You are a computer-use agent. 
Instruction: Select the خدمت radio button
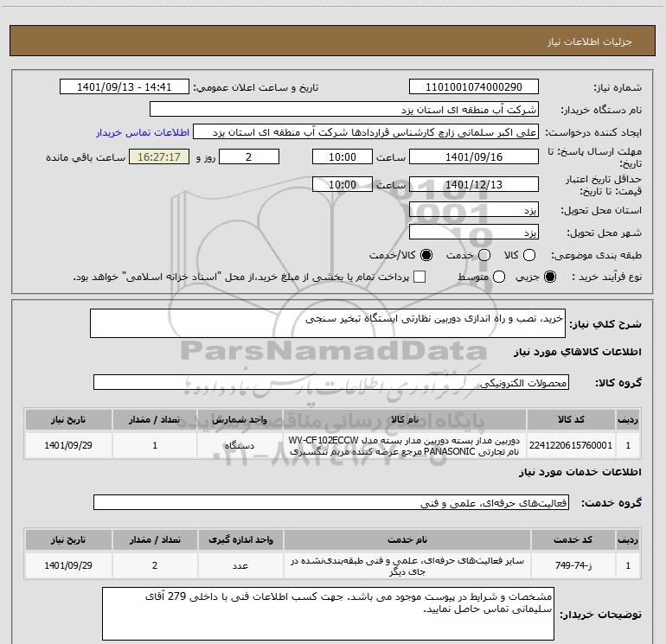pos(484,255)
